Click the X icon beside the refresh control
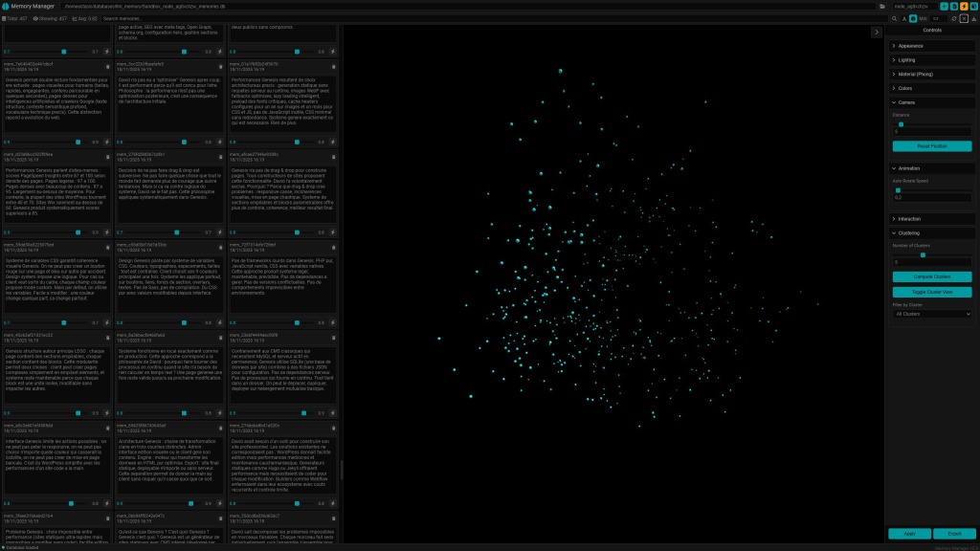Image resolution: width=980 pixels, height=551 pixels. 964,19
